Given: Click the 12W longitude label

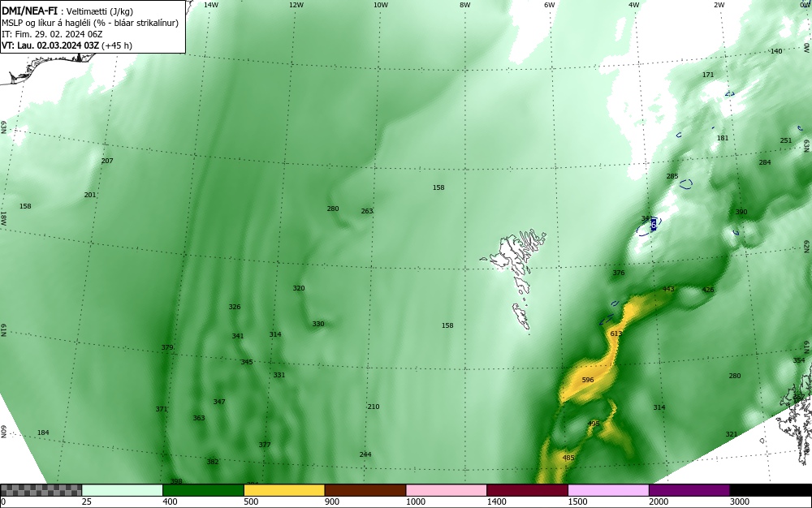Looking at the screenshot, I should coord(296,5).
